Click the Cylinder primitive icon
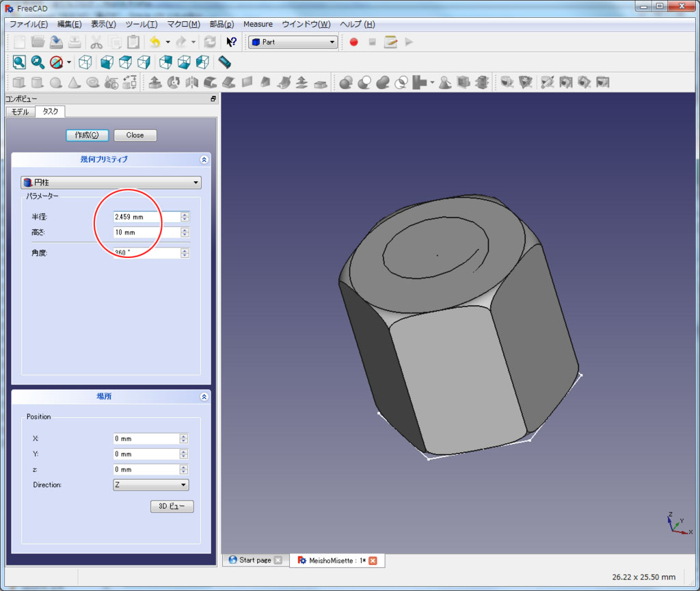The height and width of the screenshot is (591, 700). click(38, 82)
